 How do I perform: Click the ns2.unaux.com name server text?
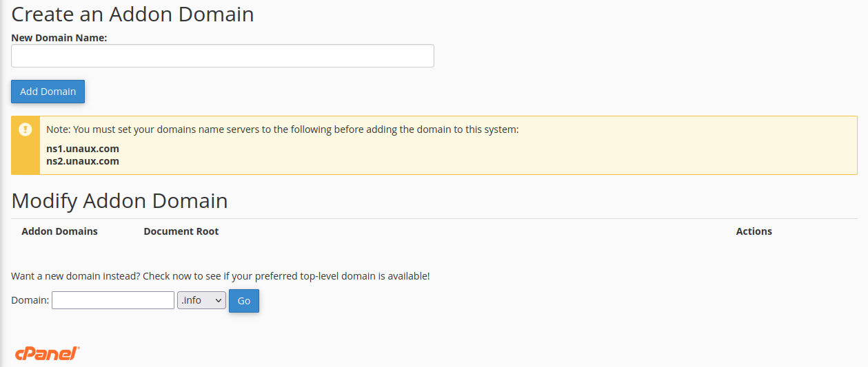click(83, 161)
